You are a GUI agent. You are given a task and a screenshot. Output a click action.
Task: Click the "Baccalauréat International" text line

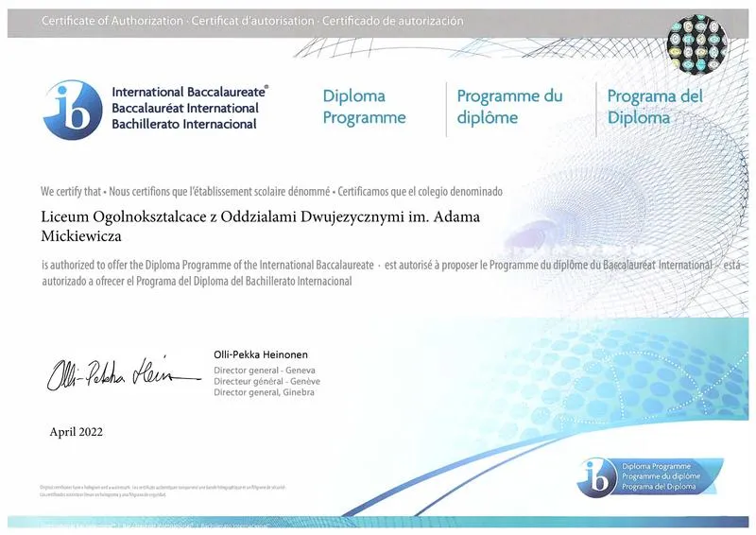[184, 109]
